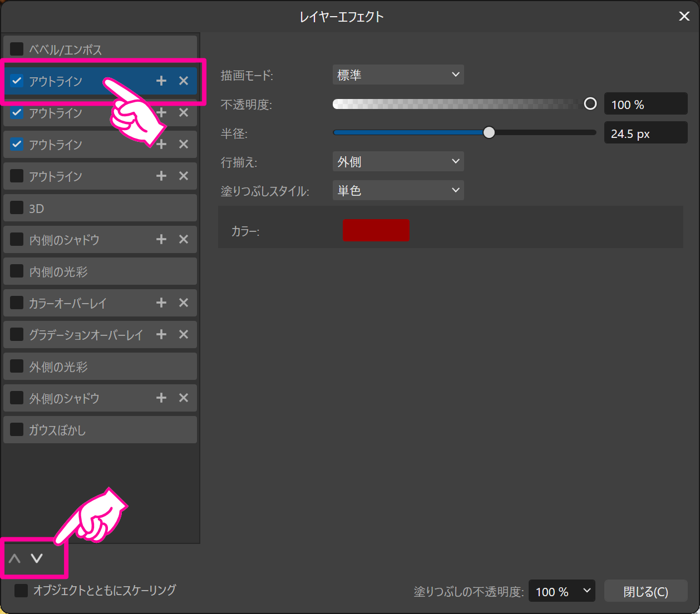The height and width of the screenshot is (614, 700).
Task: Select the 外側の光彩 effect entry
Action: [x=100, y=367]
